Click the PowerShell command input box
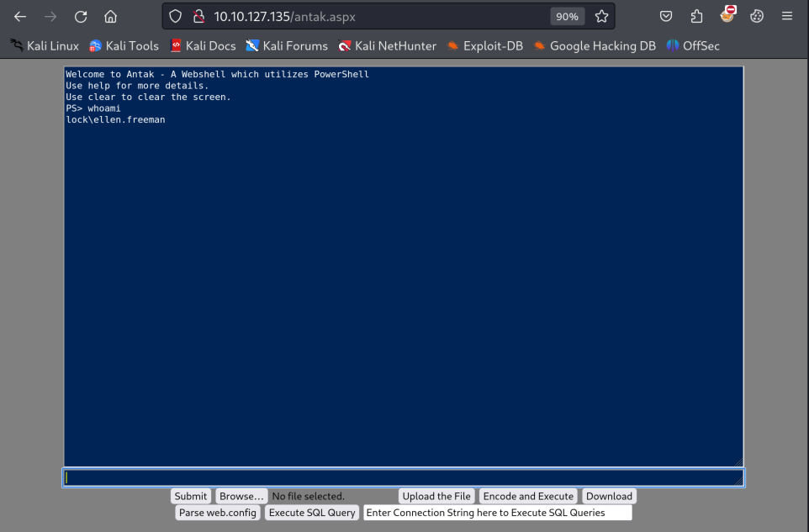This screenshot has width=809, height=532. (x=402, y=477)
